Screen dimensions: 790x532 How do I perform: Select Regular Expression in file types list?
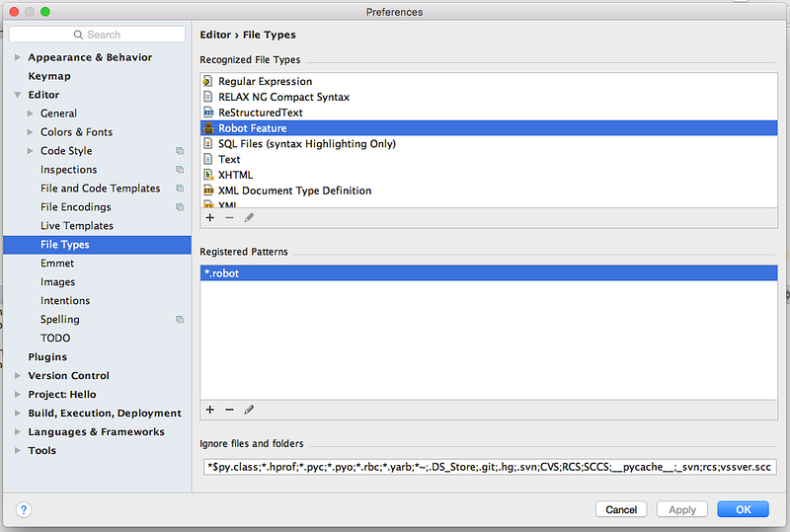click(489, 81)
